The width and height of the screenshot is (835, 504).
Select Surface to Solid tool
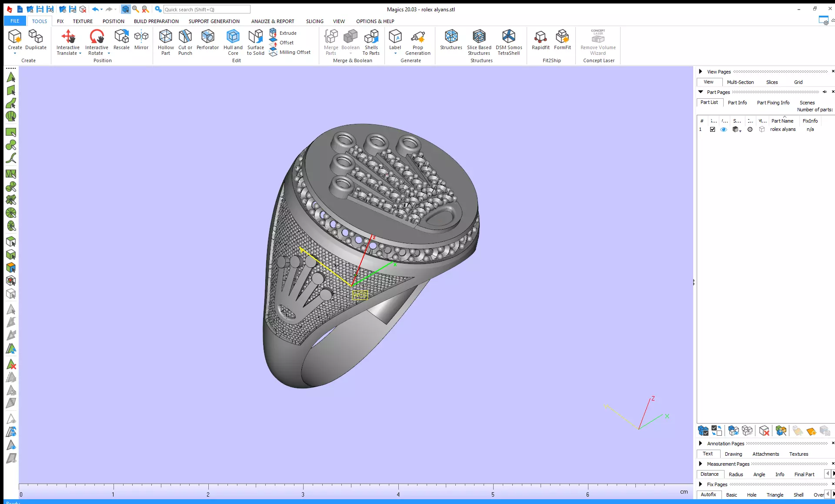tap(256, 42)
